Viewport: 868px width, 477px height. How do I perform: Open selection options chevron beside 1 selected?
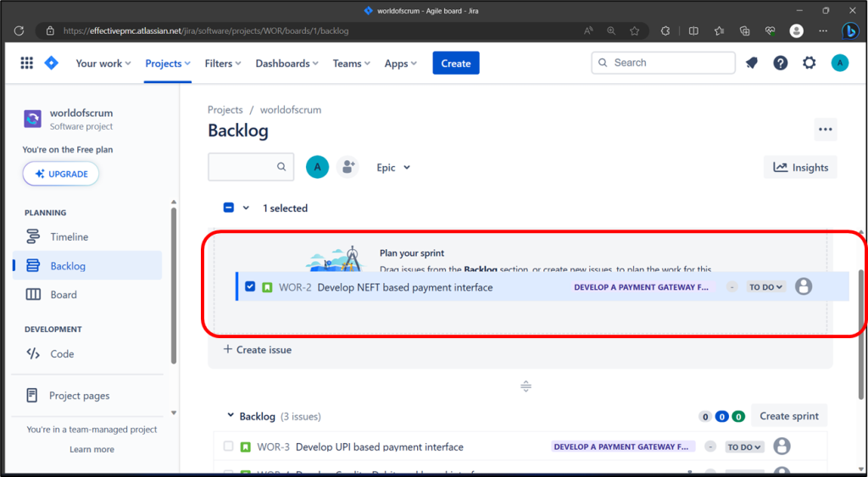(x=247, y=208)
